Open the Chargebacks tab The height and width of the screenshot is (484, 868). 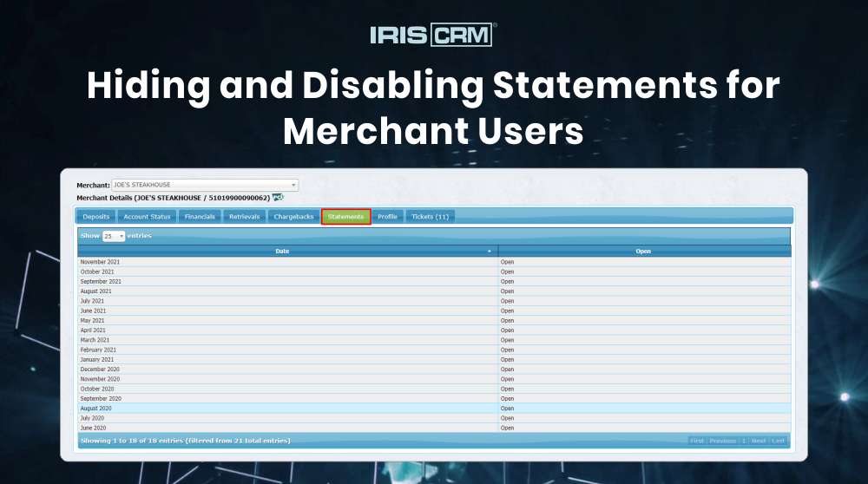(x=293, y=217)
